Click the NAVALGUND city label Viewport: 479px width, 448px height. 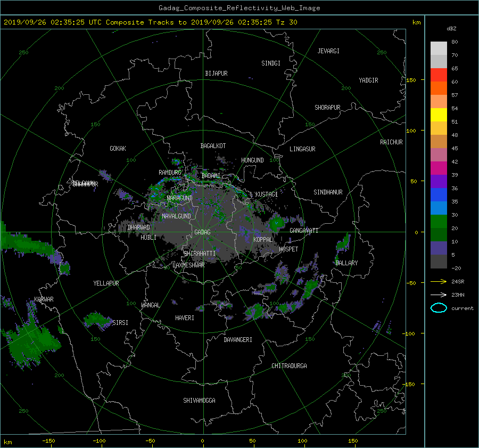click(x=176, y=216)
